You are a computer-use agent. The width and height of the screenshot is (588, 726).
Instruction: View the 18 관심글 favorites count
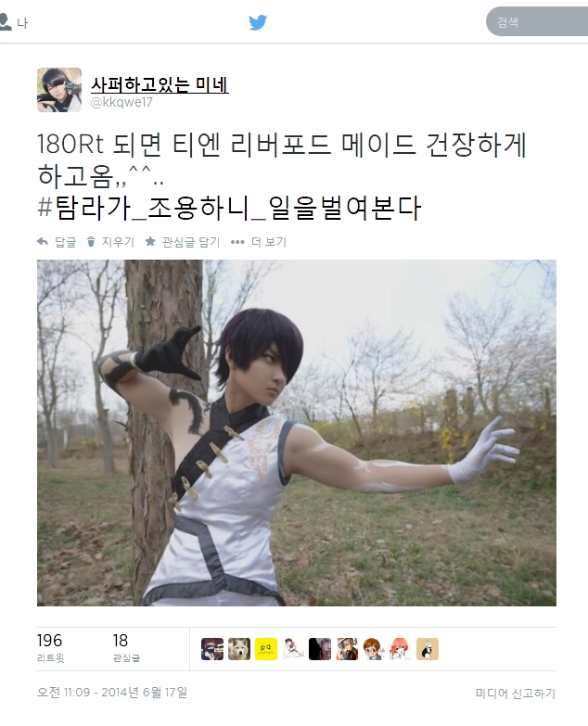126,648
